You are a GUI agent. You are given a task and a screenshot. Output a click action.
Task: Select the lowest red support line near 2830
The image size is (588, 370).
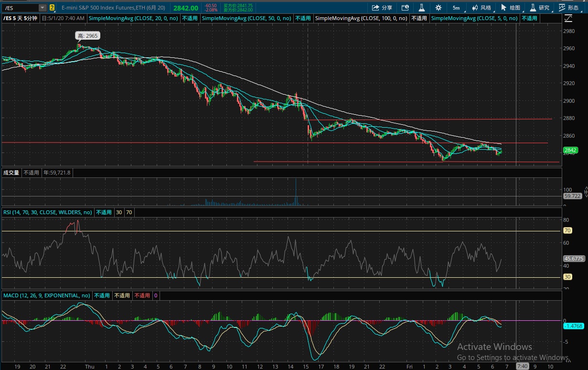coord(406,162)
